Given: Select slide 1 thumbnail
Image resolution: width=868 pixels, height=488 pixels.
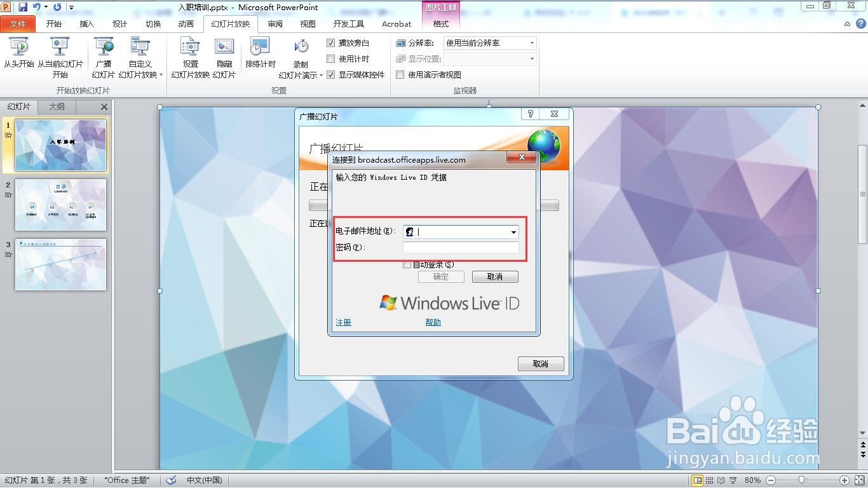Looking at the screenshot, I should (61, 145).
